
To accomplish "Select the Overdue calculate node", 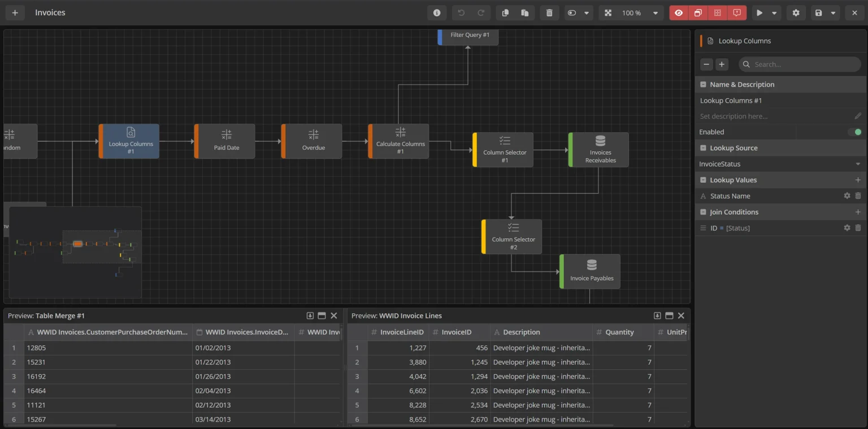I will click(311, 141).
